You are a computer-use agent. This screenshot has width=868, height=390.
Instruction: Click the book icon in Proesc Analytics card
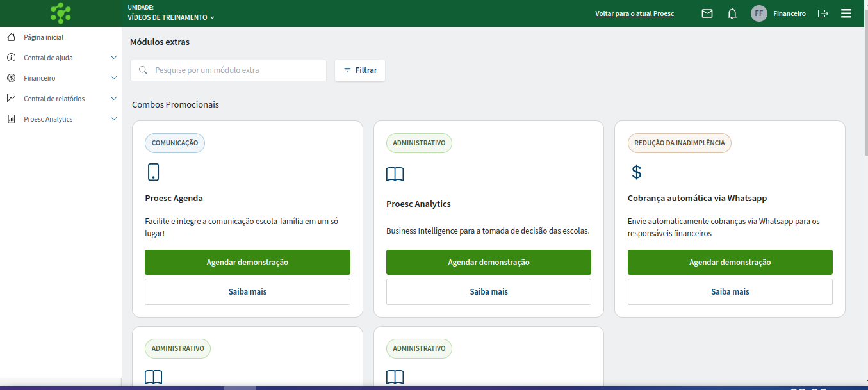pos(395,174)
